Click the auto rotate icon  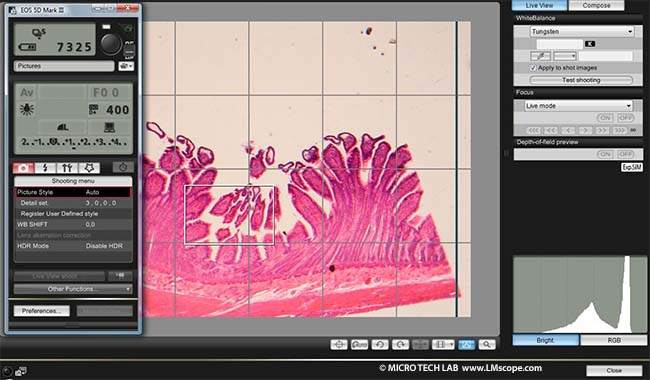coord(359,344)
